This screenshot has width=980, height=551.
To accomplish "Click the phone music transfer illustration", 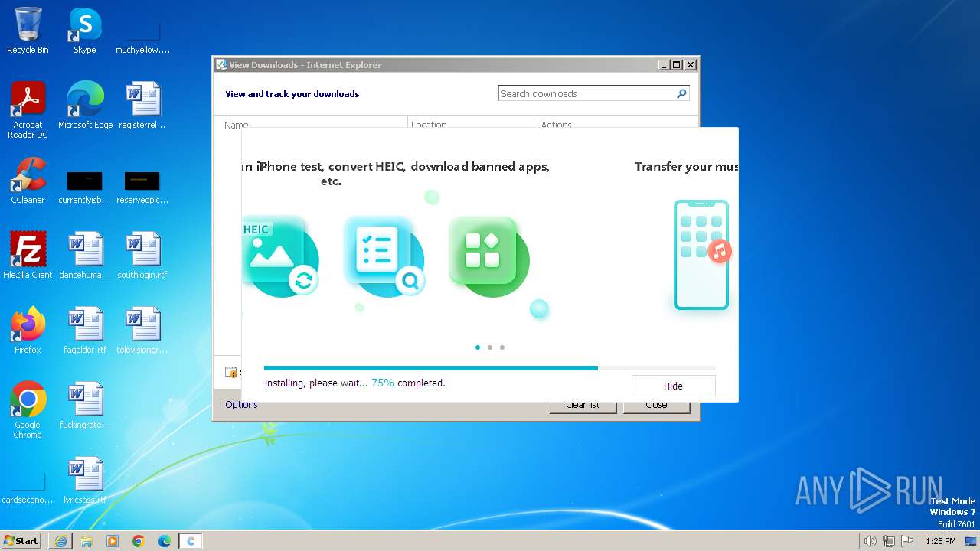I will click(703, 254).
